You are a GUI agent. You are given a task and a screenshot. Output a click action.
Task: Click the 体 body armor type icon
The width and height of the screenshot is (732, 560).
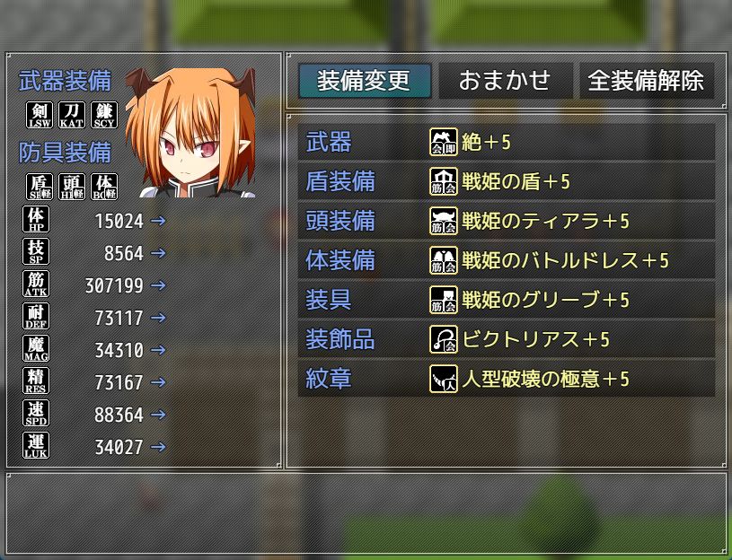pyautogui.click(x=104, y=187)
